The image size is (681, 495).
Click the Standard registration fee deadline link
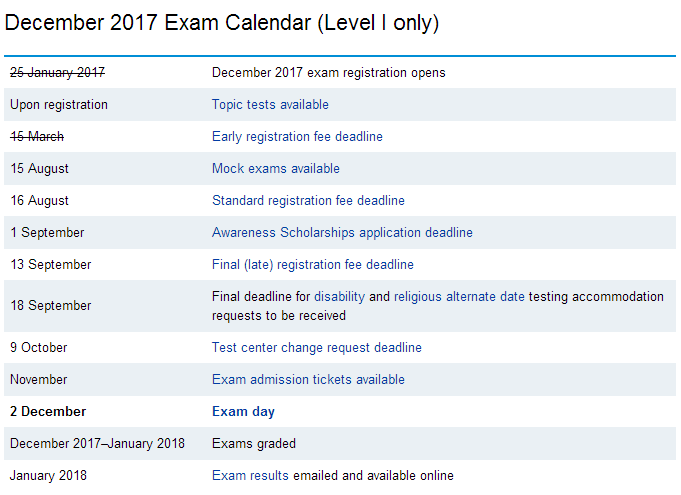pos(308,200)
